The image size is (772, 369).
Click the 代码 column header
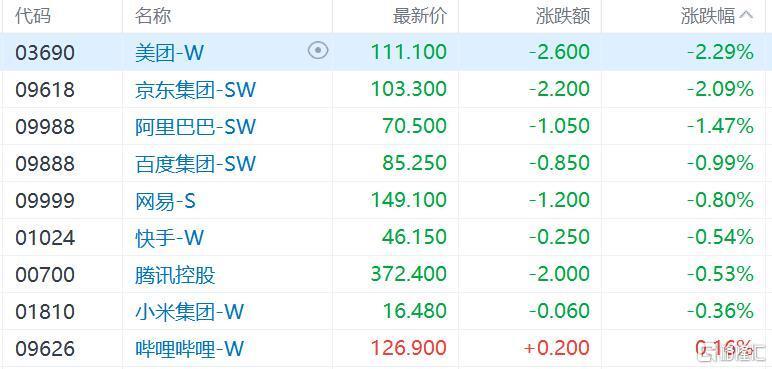tap(33, 16)
